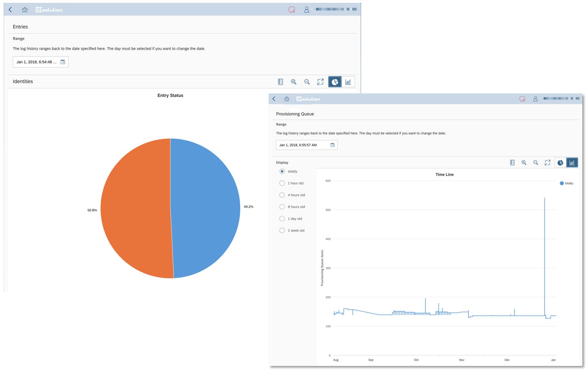Open user profile icon in Entries window
588x370 pixels.
pyautogui.click(x=307, y=10)
